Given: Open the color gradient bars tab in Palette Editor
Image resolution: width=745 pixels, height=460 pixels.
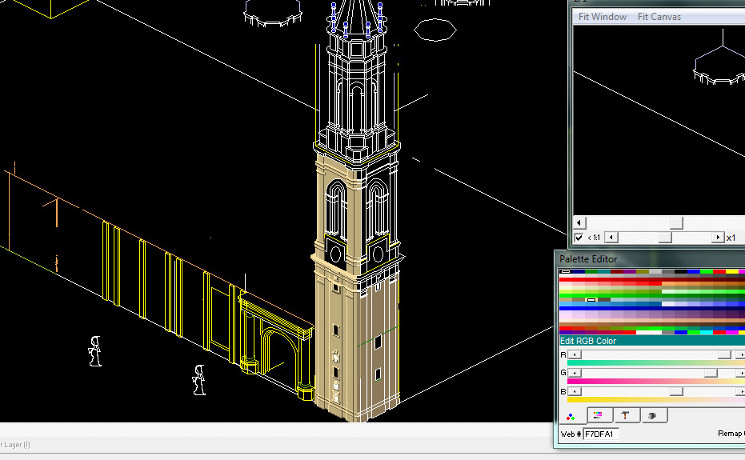Looking at the screenshot, I should 598,415.
